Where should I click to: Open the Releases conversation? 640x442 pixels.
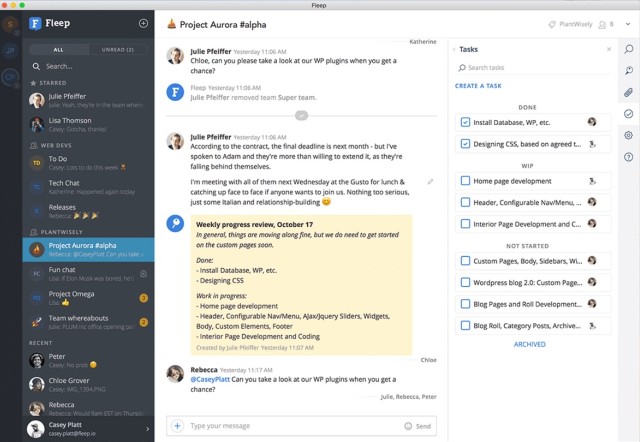click(88, 211)
